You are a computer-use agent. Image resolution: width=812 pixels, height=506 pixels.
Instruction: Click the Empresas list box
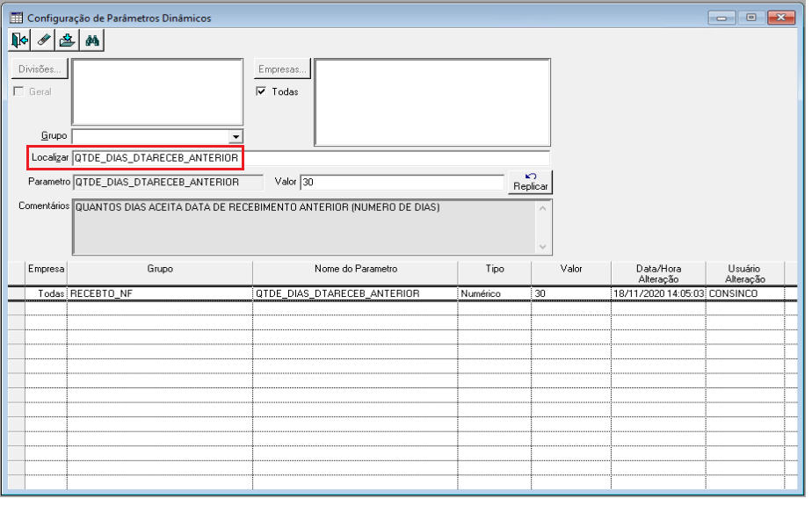point(432,103)
